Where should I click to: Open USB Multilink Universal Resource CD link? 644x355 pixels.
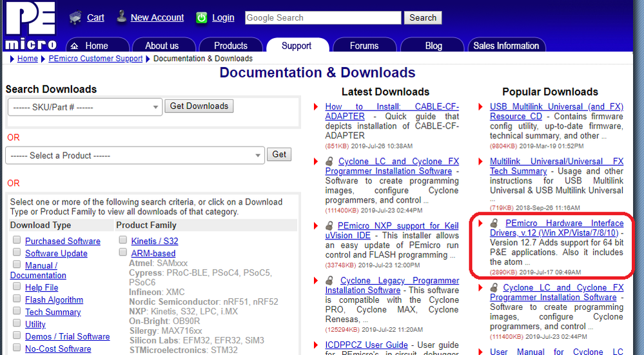[556, 111]
